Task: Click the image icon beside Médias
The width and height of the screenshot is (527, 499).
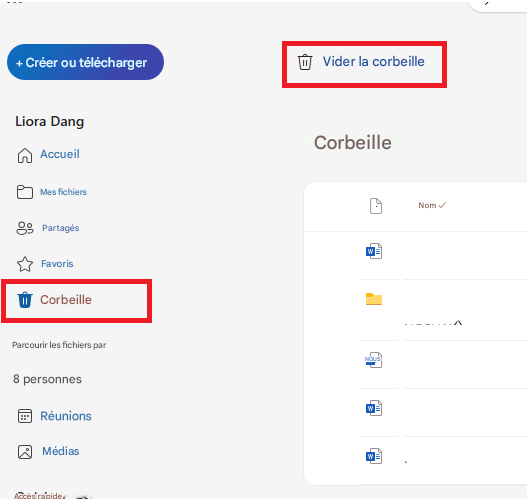Action: click(x=25, y=452)
